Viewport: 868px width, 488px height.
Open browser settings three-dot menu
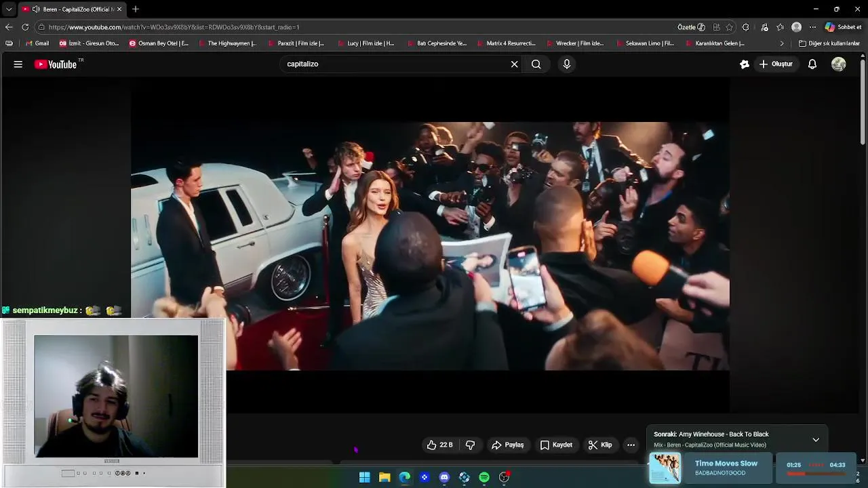point(812,27)
